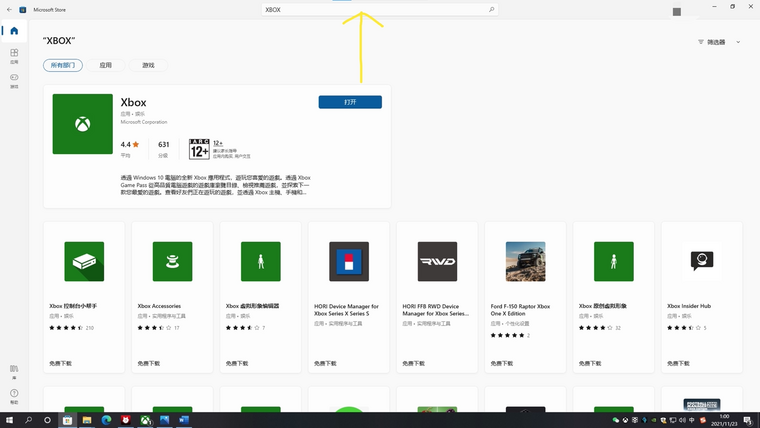Open Word from the taskbar
Image resolution: width=760 pixels, height=428 pixels.
coord(184,420)
